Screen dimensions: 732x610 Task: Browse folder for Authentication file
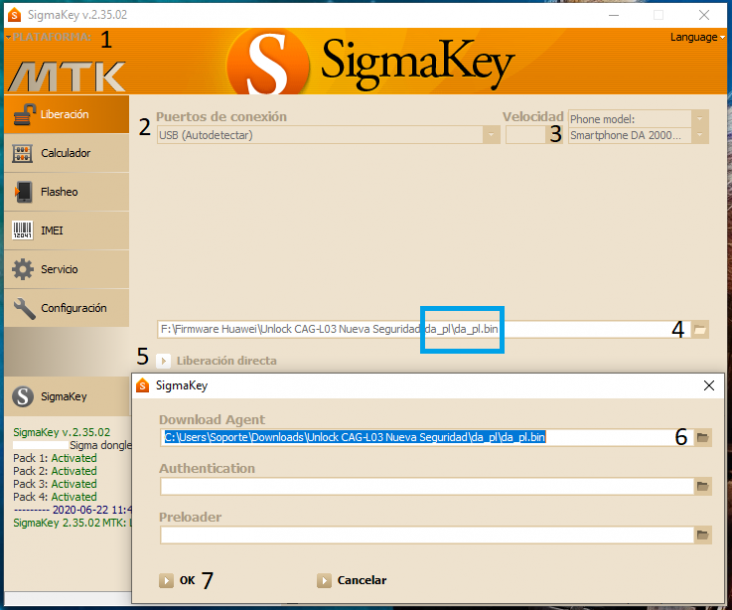[x=703, y=486]
